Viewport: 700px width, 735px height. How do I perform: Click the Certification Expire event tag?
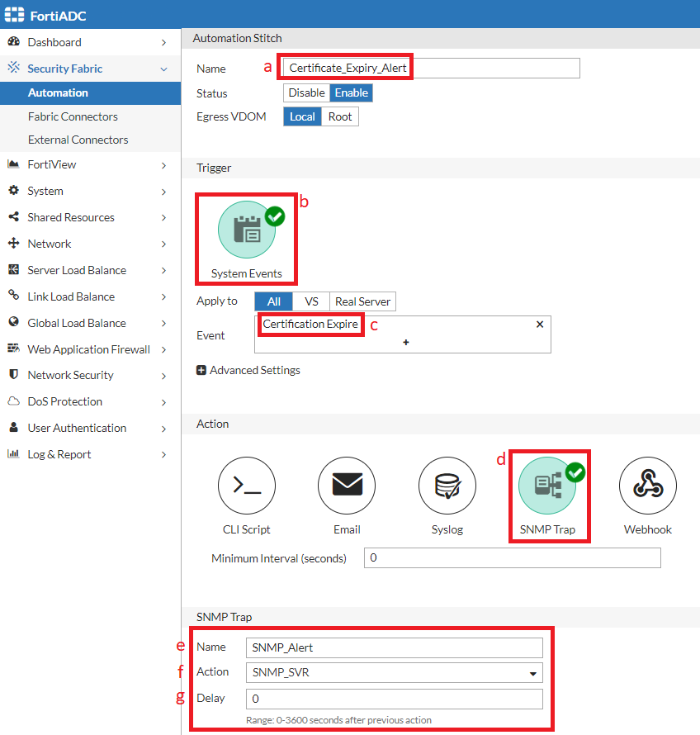pyautogui.click(x=310, y=324)
